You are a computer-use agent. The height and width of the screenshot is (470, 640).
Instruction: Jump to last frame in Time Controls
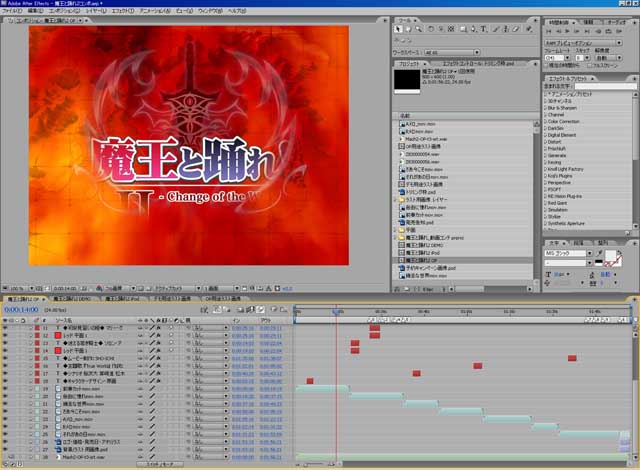pyautogui.click(x=587, y=31)
